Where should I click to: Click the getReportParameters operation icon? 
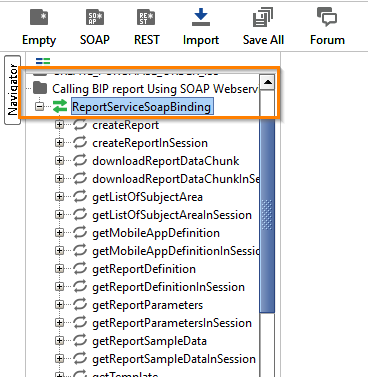(x=80, y=305)
